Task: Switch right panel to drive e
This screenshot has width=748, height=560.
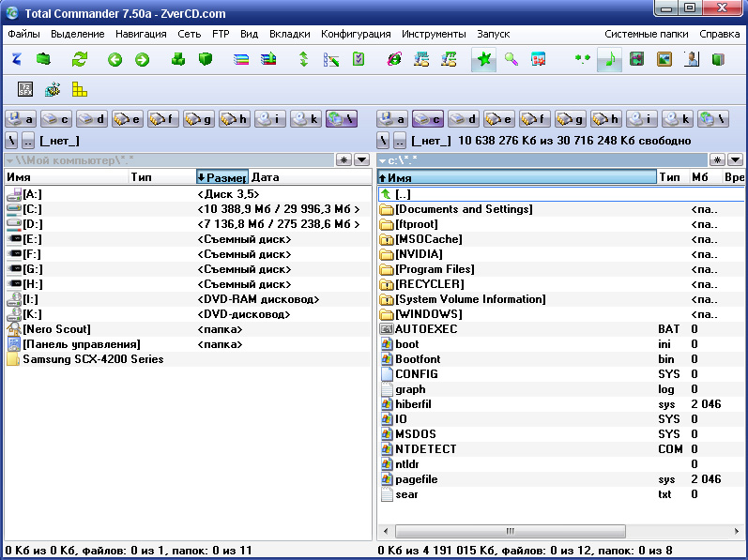Action: (x=496, y=119)
